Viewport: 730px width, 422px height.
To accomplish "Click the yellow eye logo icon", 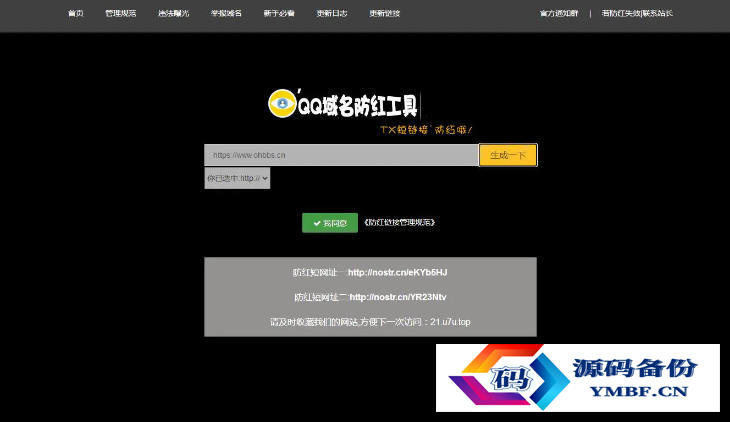I will (x=282, y=103).
